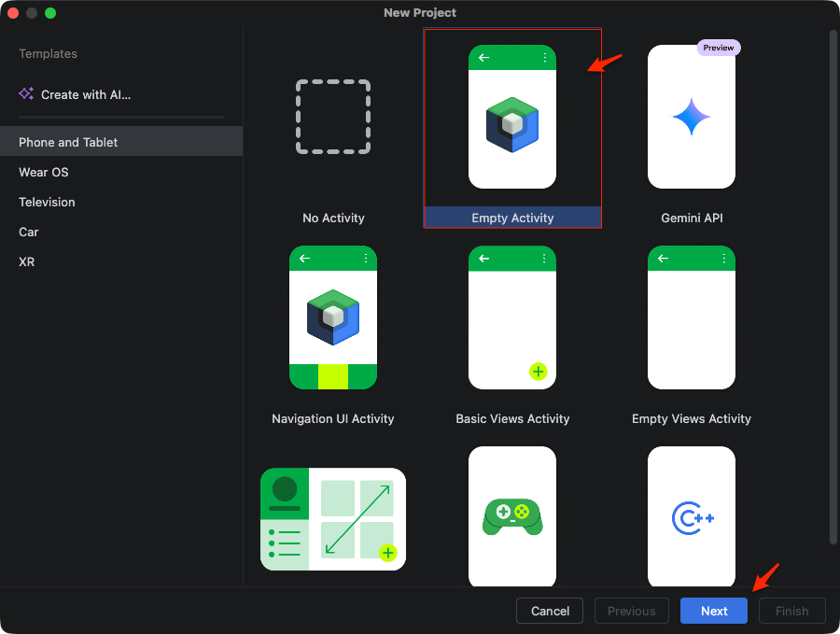Select the No Activity template thumbnail
Viewport: 840px width, 634px height.
tap(333, 117)
